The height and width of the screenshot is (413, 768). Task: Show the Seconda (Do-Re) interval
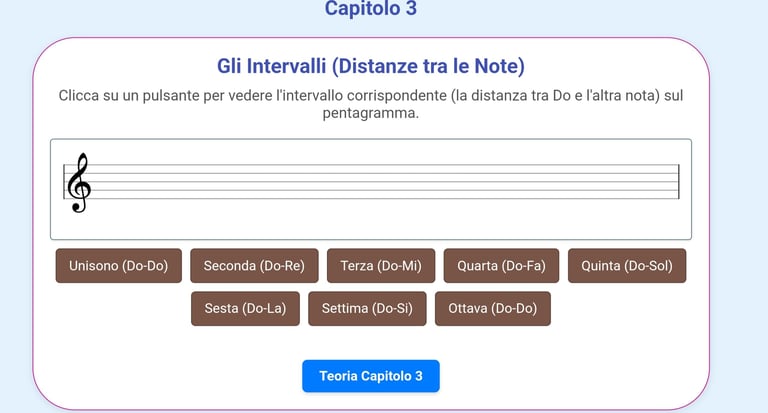pos(254,266)
